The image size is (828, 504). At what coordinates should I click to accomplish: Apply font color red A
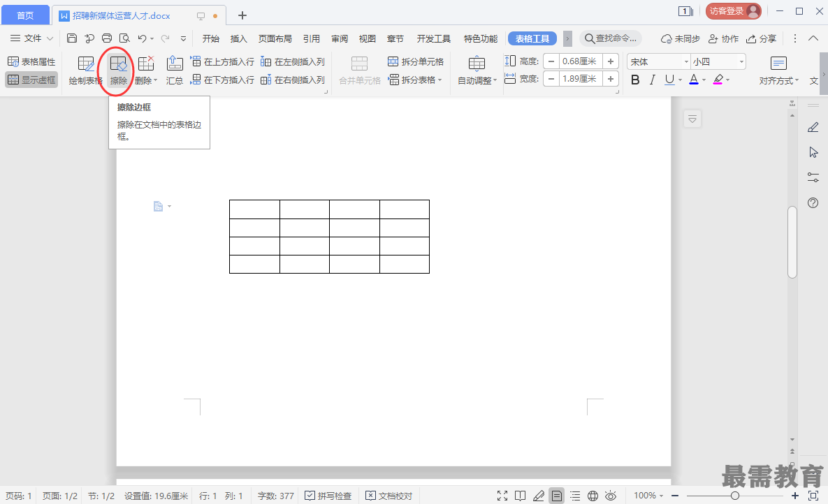pyautogui.click(x=694, y=80)
